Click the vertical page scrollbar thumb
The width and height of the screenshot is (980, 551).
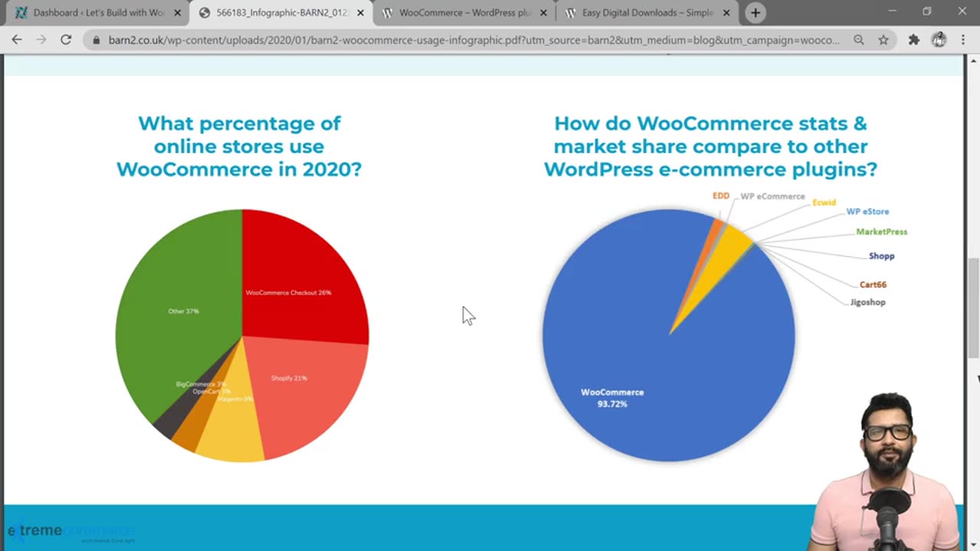973,308
